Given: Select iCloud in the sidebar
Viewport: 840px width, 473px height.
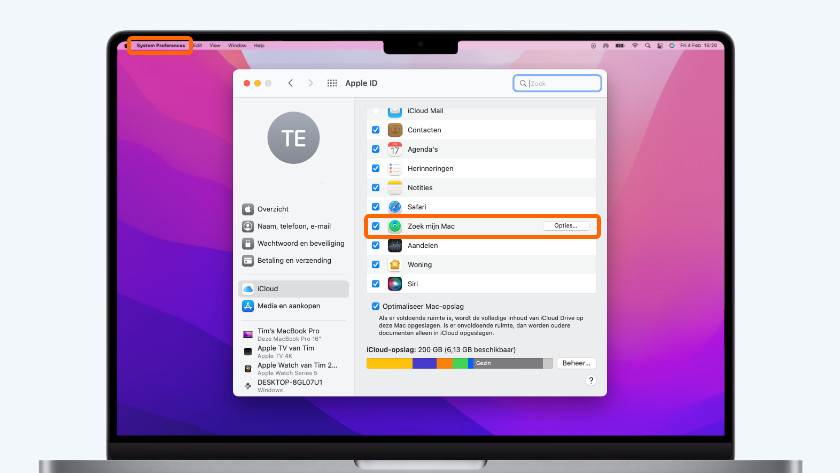Looking at the screenshot, I should click(x=294, y=289).
